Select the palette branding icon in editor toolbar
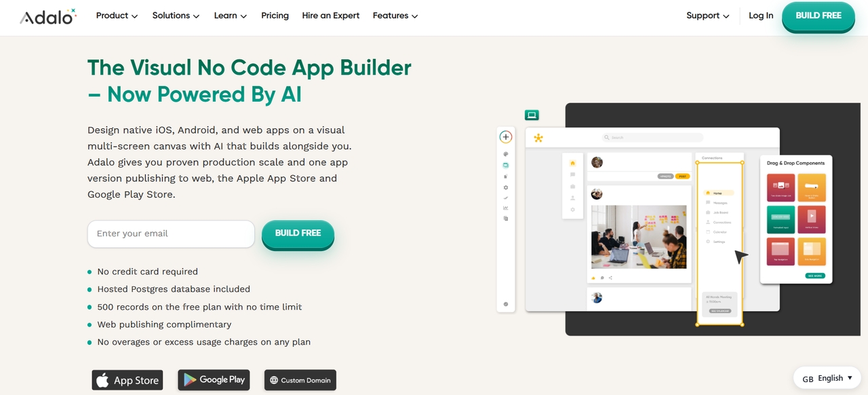The image size is (868, 395). coord(506,154)
